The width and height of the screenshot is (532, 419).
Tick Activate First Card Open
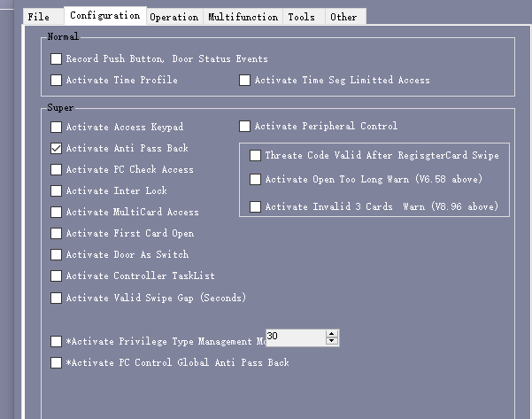[x=56, y=233]
